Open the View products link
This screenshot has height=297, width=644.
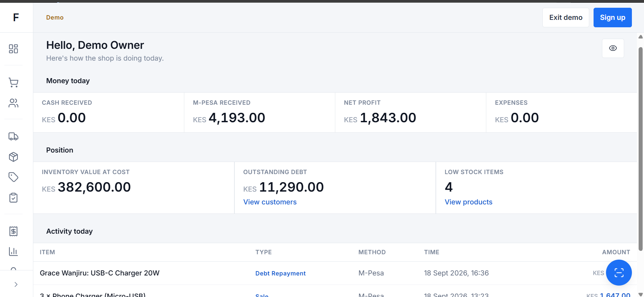coord(468,202)
